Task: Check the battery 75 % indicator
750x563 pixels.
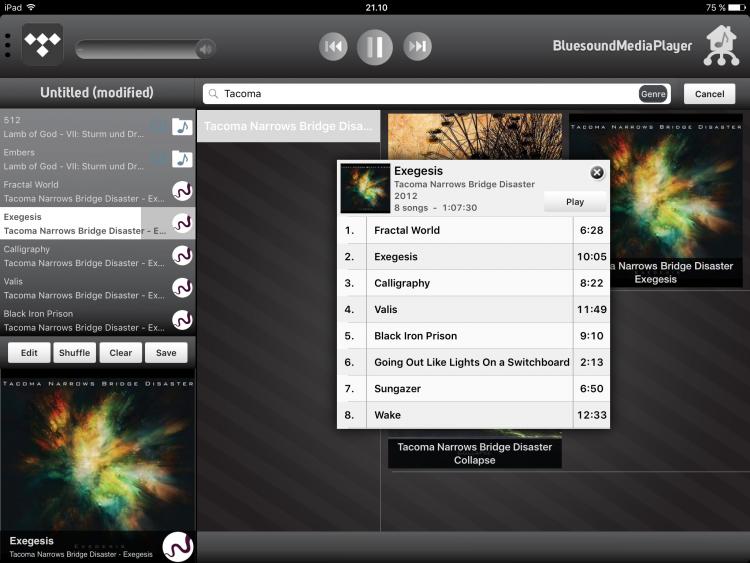Action: coord(725,7)
